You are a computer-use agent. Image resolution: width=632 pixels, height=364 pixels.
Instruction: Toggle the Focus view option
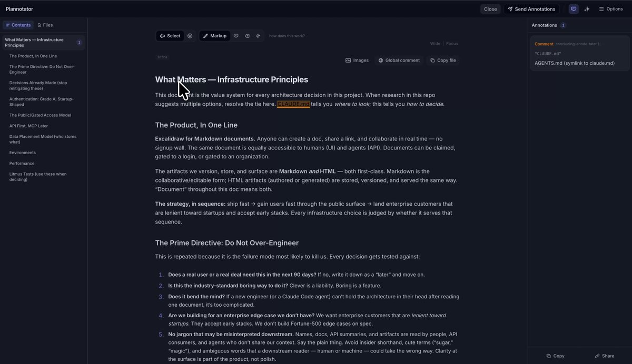click(x=452, y=44)
